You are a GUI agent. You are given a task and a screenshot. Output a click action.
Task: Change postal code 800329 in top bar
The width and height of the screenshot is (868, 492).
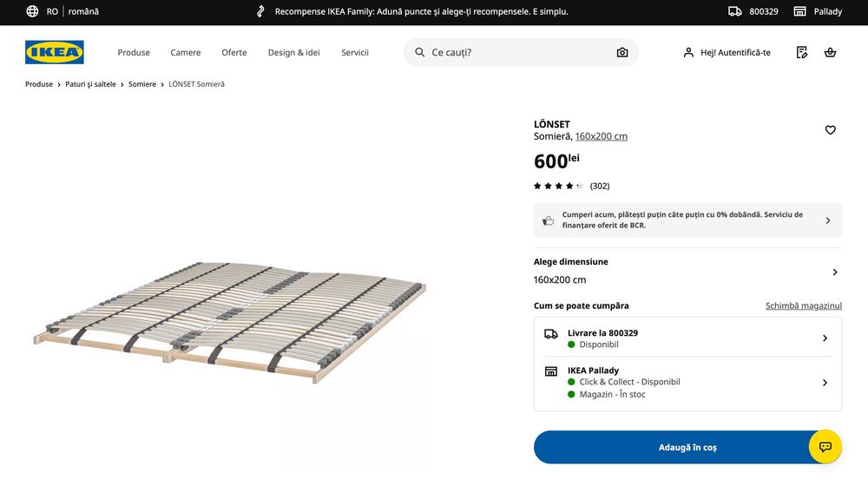click(x=763, y=11)
